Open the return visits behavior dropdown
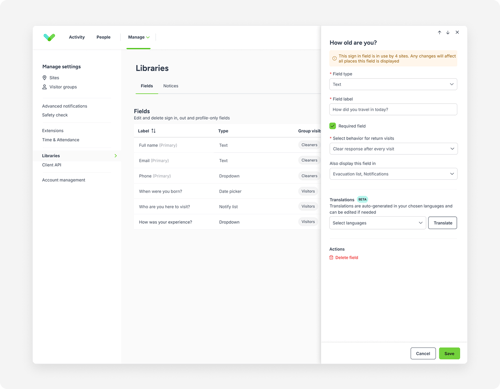The image size is (500, 389). (x=393, y=149)
